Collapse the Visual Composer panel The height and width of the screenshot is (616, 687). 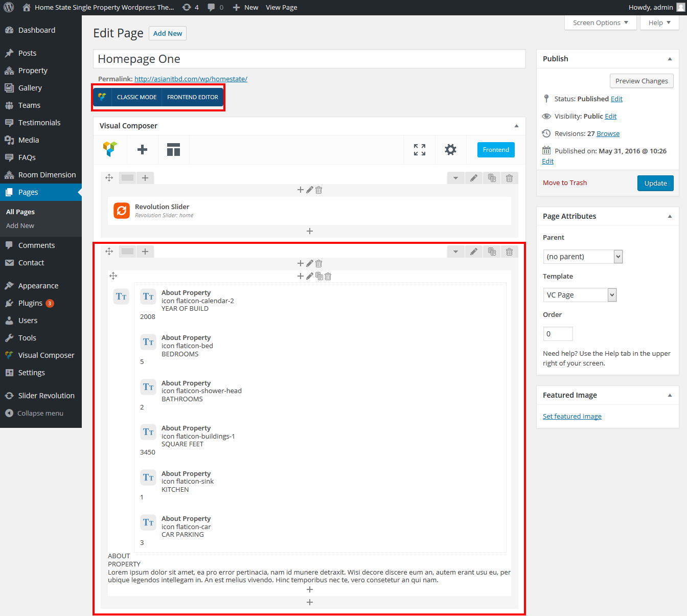pos(516,126)
